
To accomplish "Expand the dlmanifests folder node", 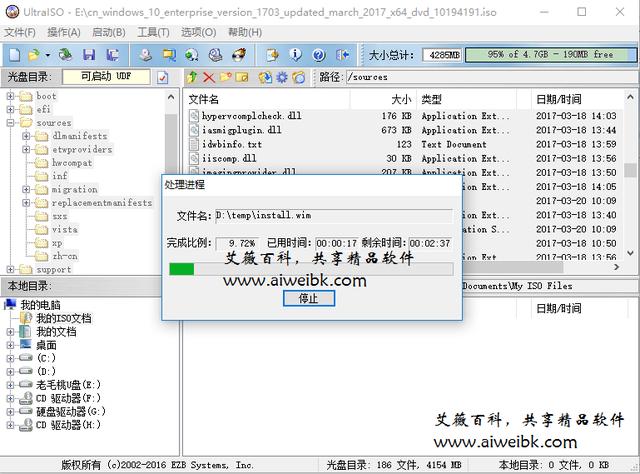I will click(26, 136).
